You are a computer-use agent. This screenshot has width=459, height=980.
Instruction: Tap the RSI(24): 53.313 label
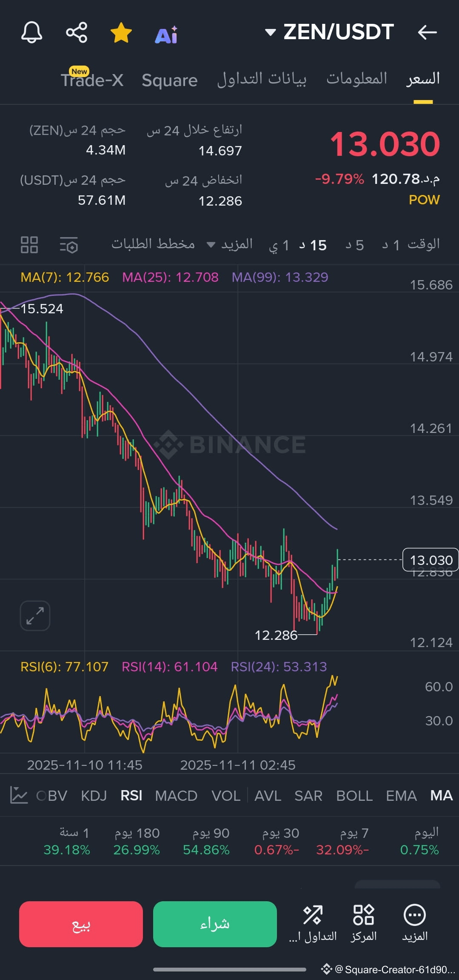click(279, 666)
